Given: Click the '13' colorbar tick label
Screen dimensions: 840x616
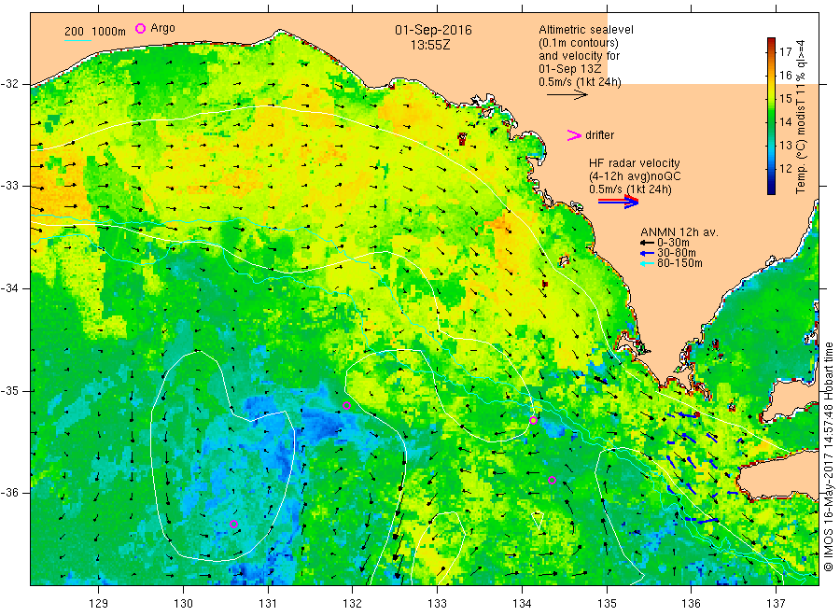Looking at the screenshot, I should (785, 146).
